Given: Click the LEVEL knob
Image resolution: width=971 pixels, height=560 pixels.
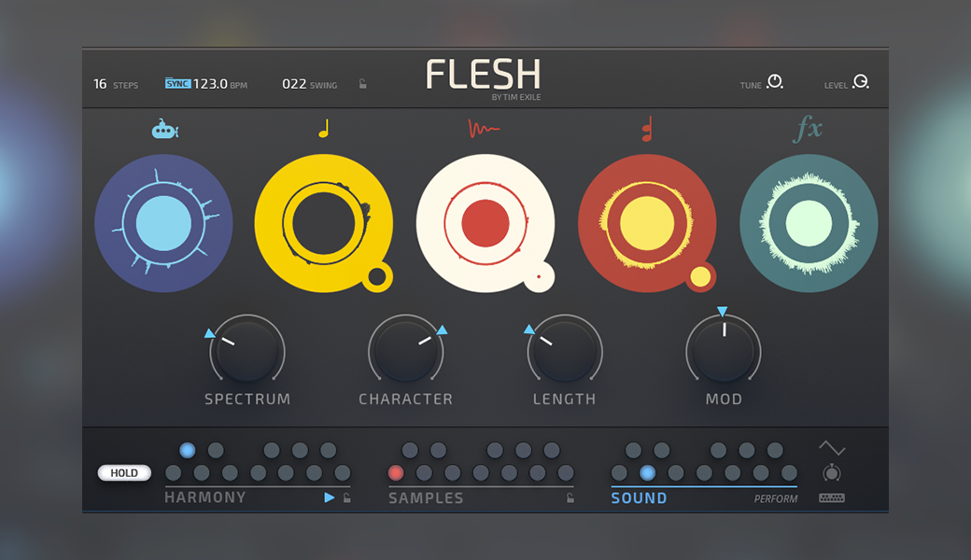Looking at the screenshot, I should pos(861,81).
